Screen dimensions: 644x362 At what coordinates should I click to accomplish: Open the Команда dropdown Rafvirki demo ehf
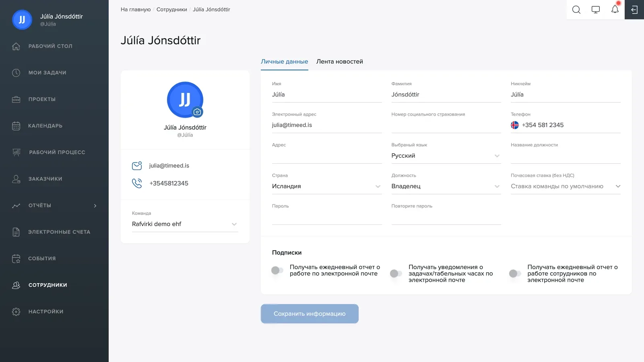pos(185,224)
